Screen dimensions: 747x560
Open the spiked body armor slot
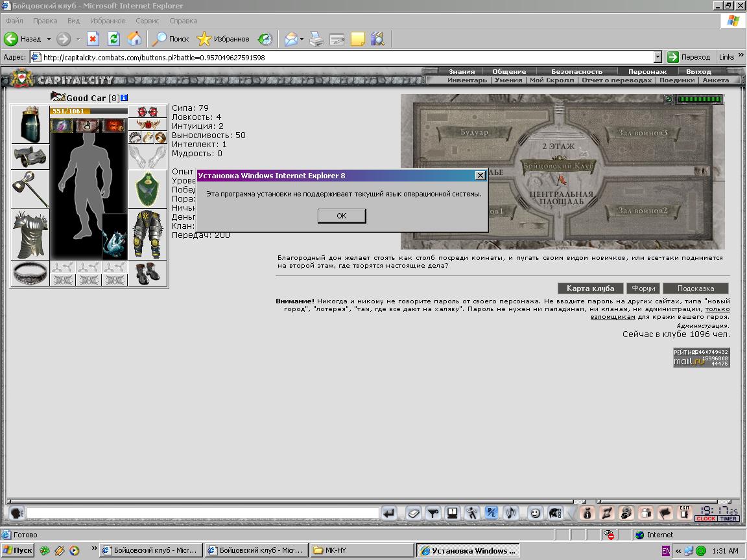(x=30, y=235)
